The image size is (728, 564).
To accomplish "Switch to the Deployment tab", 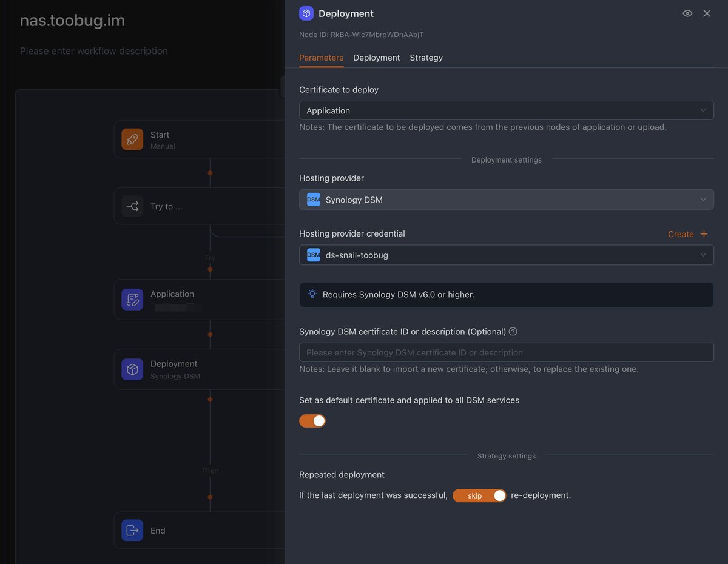I will click(x=376, y=58).
